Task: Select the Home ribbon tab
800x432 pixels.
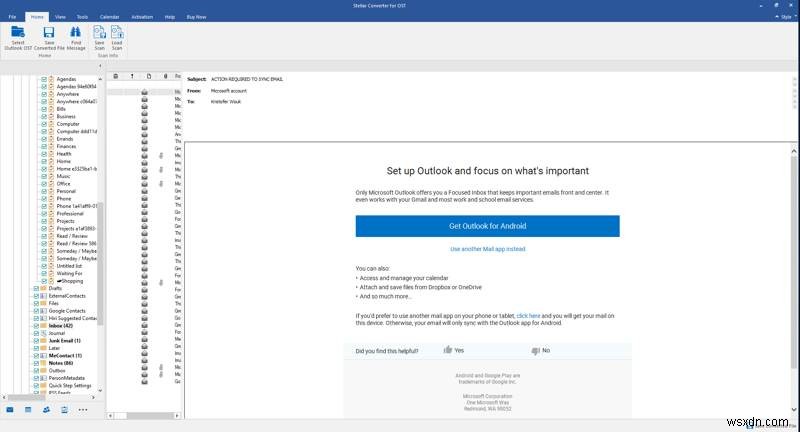Action: click(37, 17)
